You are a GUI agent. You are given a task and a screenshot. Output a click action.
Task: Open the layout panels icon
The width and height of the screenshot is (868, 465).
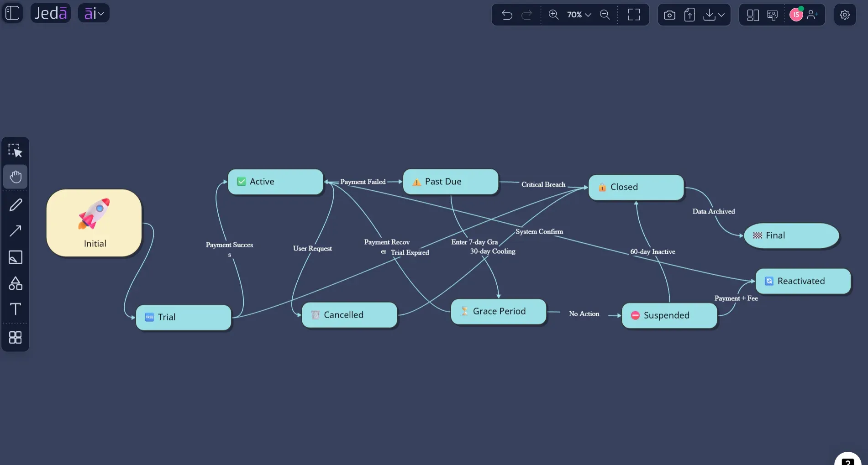click(753, 15)
